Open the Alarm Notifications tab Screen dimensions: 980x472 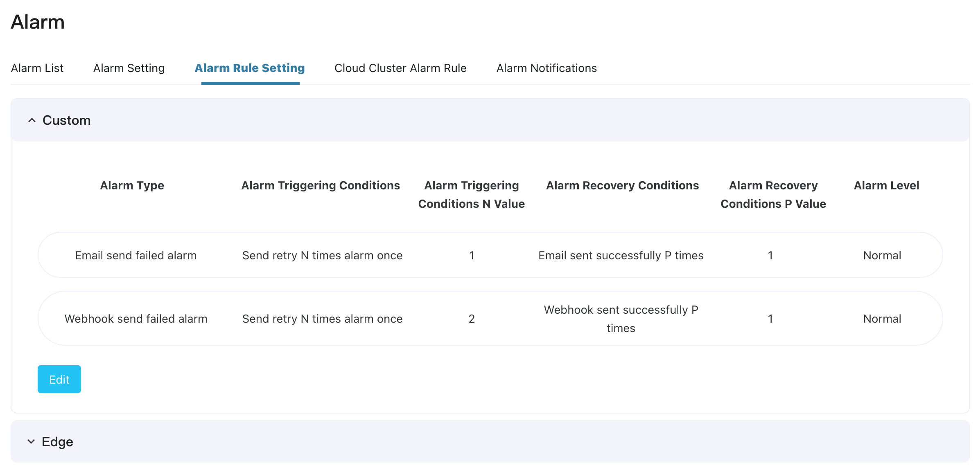546,68
